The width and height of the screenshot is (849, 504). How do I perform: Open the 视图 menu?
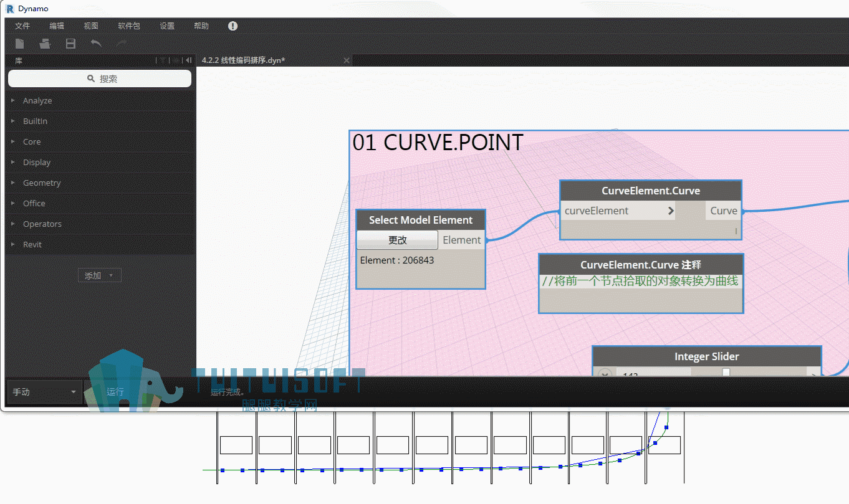91,26
